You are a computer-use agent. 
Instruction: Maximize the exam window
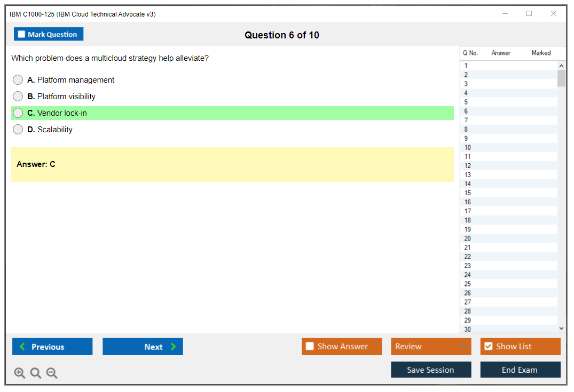tap(529, 14)
